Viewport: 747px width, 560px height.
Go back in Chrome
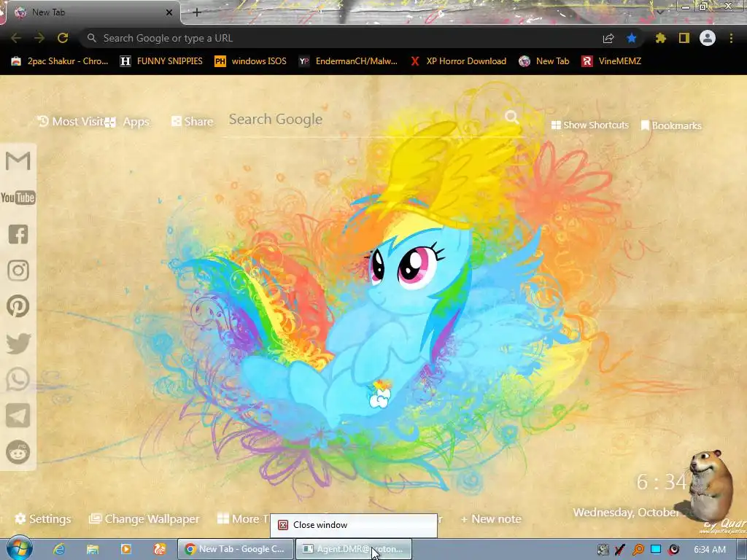point(16,38)
